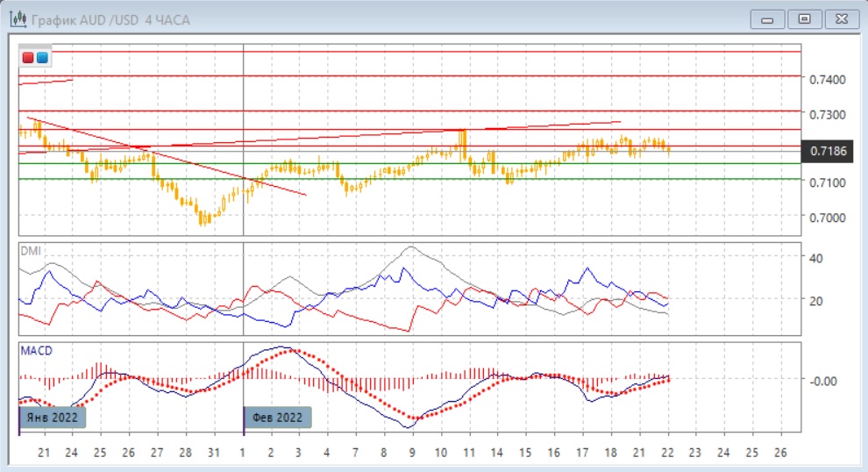Click the 40 level on DMI scale
Screen dimensions: 868x472
pyautogui.click(x=815, y=258)
